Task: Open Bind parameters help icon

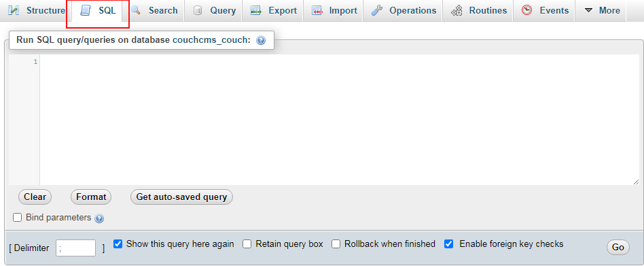Action: pyautogui.click(x=99, y=218)
